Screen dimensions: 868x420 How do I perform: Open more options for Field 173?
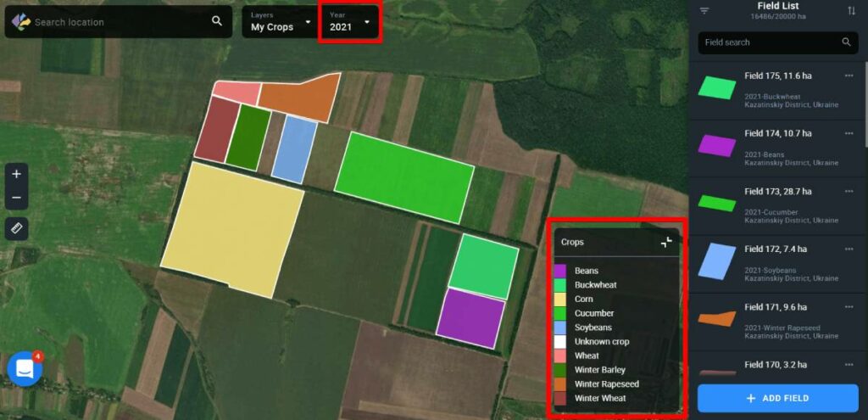849,191
